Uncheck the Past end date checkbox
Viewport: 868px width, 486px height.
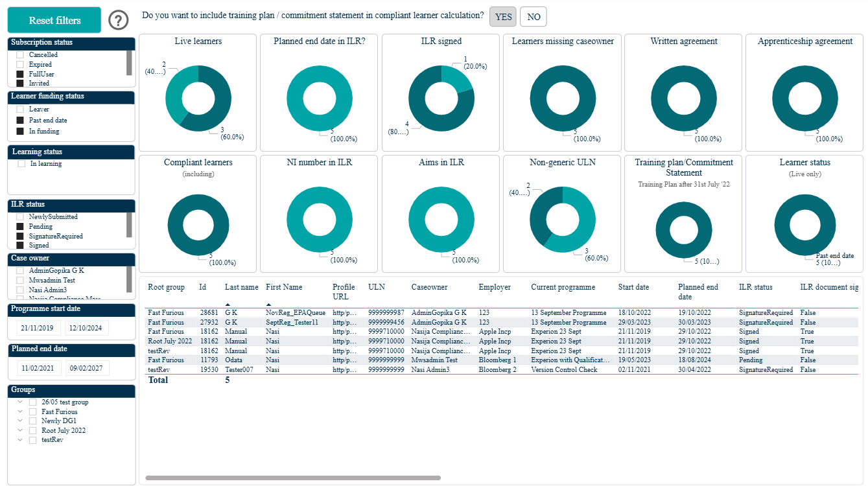click(x=20, y=121)
